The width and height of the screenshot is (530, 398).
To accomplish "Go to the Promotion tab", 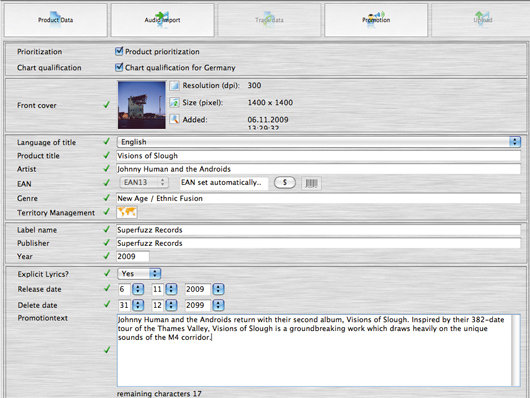I will [376, 20].
